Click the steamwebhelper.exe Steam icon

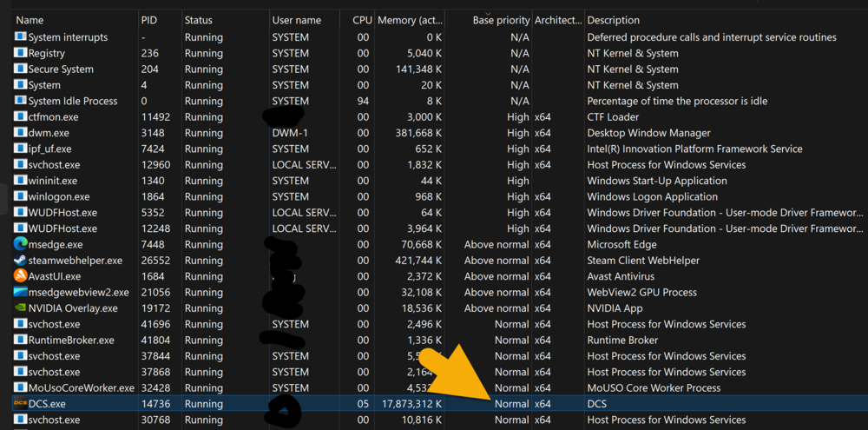tap(20, 261)
